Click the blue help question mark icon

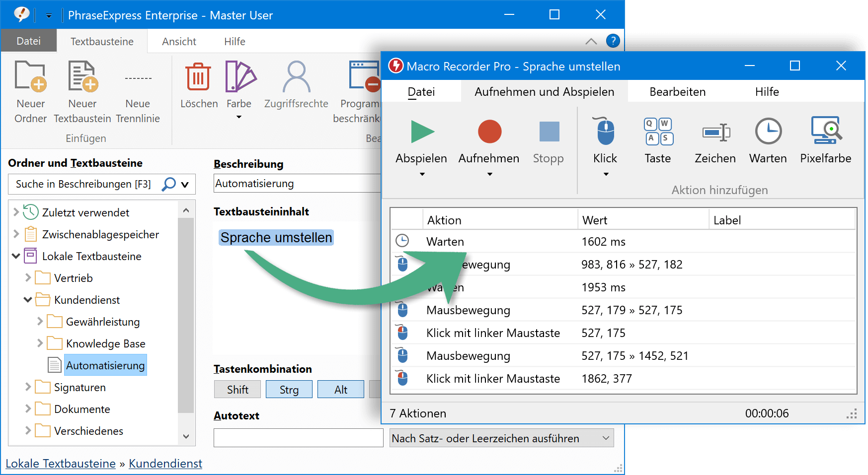[x=613, y=41]
